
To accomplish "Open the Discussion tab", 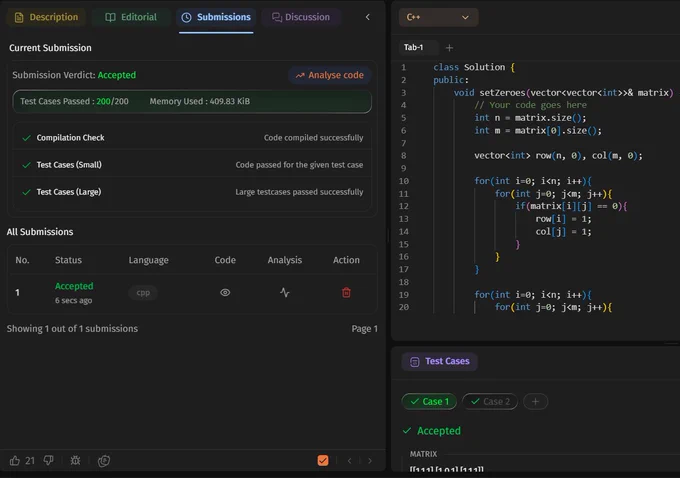I will click(x=301, y=17).
